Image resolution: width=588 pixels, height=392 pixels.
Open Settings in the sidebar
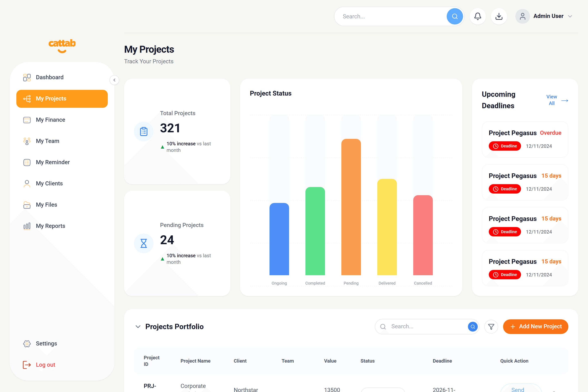pyautogui.click(x=62, y=343)
